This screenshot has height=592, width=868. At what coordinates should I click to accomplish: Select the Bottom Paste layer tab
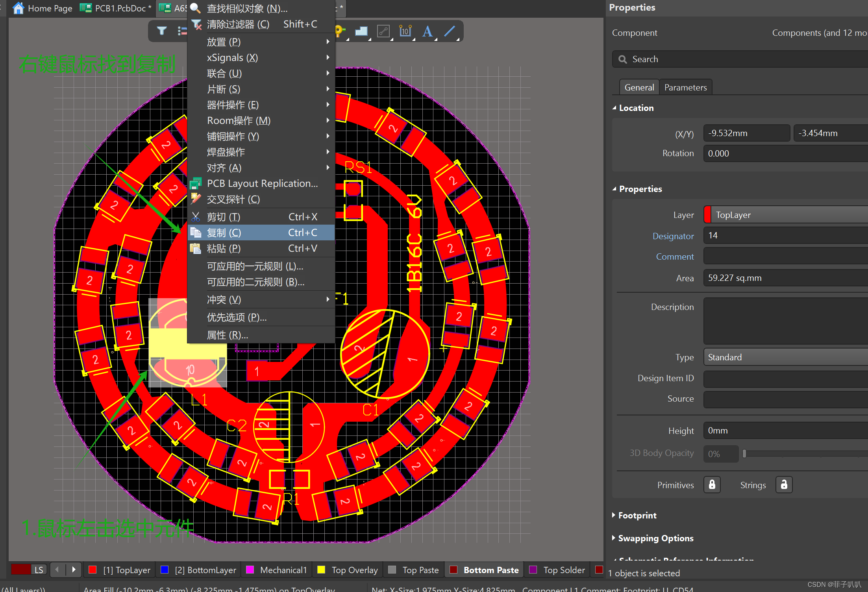click(x=490, y=570)
